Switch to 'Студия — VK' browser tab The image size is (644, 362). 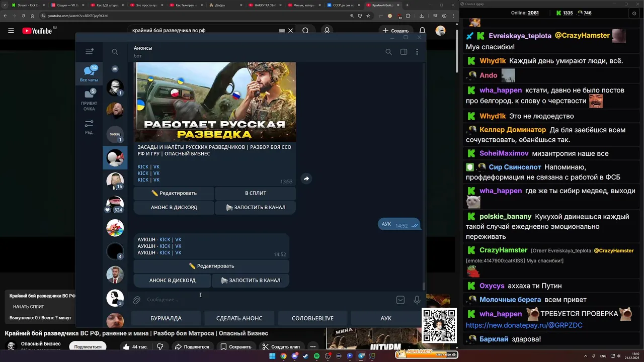67,5
